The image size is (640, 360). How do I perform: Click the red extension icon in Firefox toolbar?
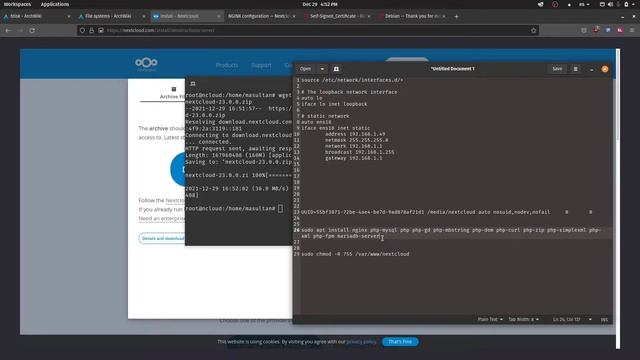[596, 30]
